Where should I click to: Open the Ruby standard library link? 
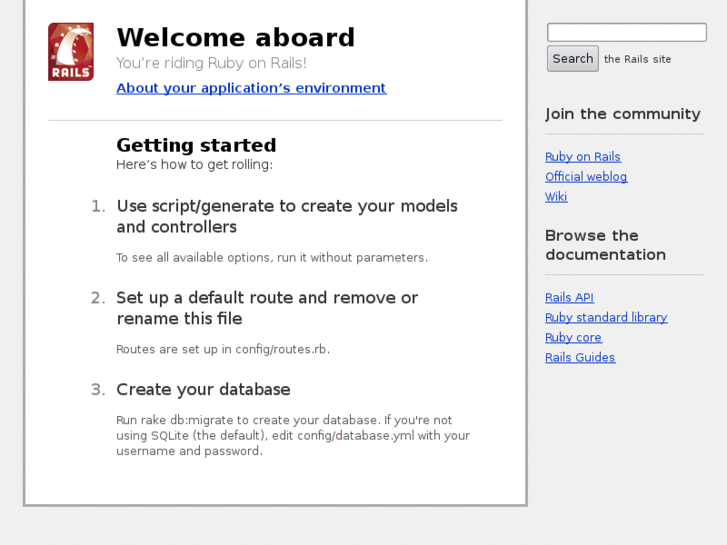(606, 318)
